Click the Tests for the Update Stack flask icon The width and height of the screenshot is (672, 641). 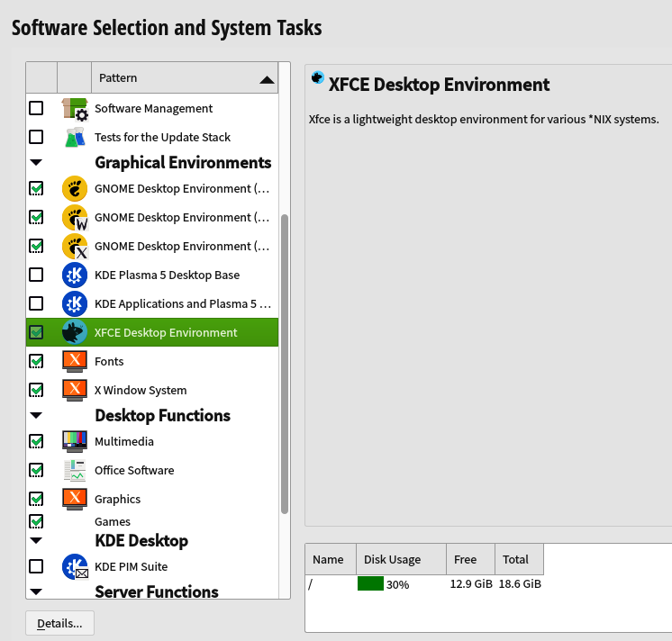pyautogui.click(x=75, y=138)
